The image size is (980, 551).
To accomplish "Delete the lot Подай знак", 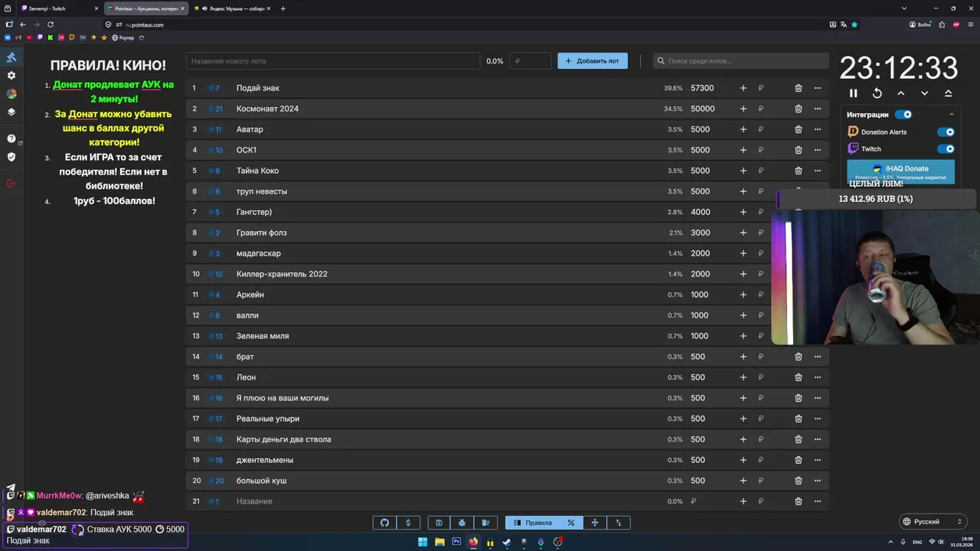I will [x=798, y=88].
